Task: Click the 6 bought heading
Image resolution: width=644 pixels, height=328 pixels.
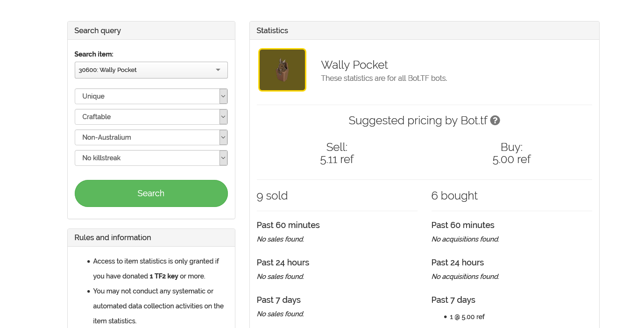Action: (454, 196)
